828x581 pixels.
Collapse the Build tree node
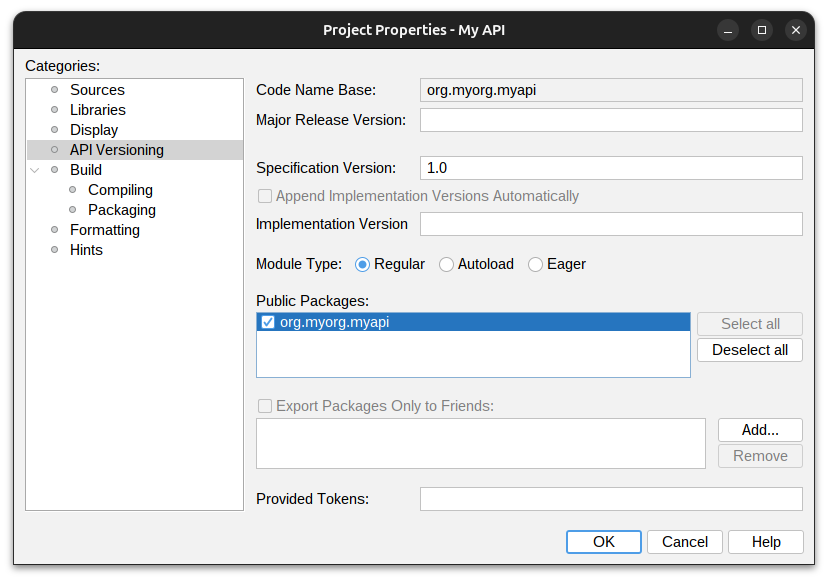(36, 170)
